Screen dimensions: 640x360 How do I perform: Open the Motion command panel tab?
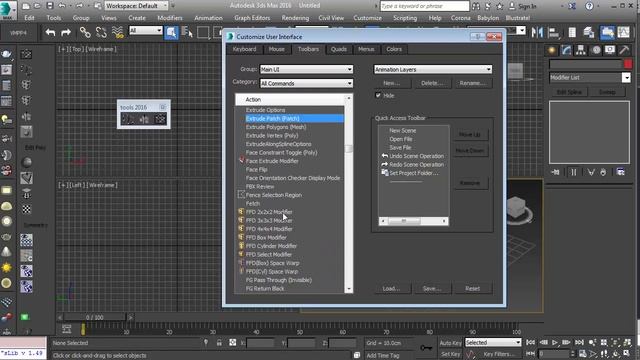click(596, 50)
